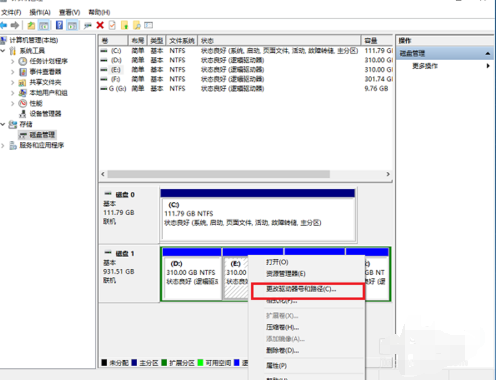This screenshot has height=385, width=498.
Task: Sort by the 卷 column header
Action: point(113,41)
